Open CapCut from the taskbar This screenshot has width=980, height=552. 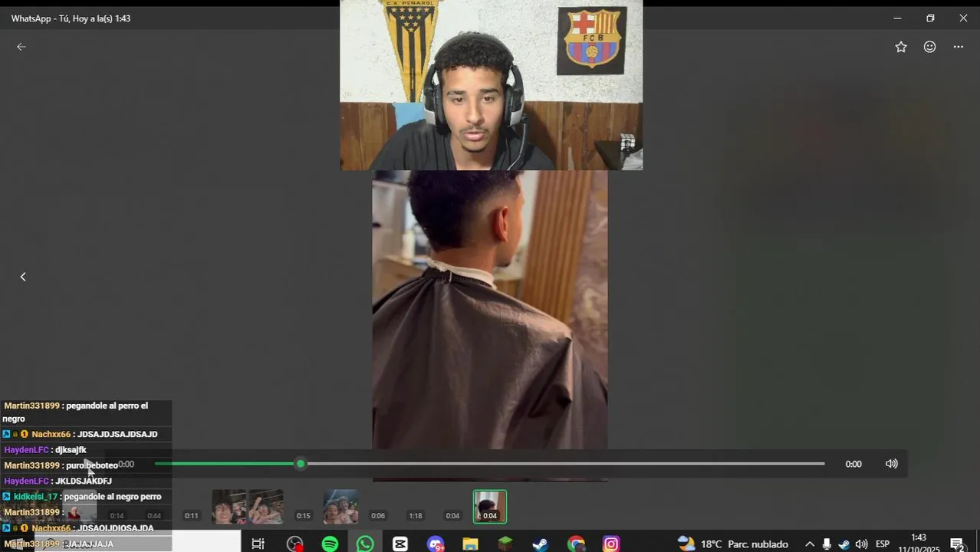(400, 544)
